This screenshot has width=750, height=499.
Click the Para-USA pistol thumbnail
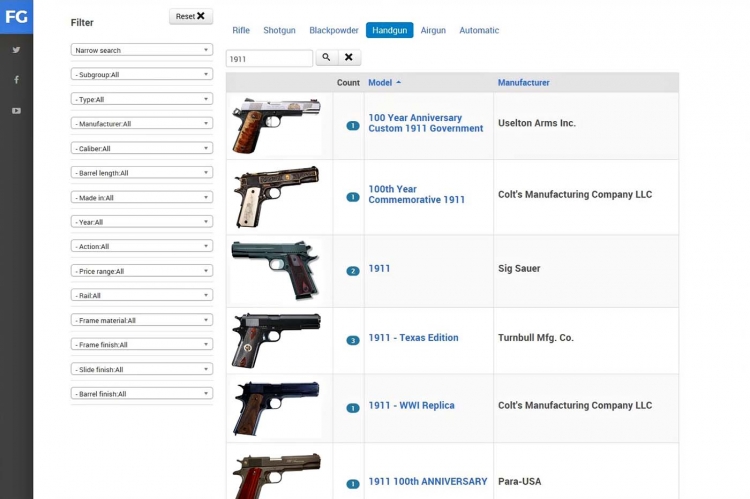(277, 476)
